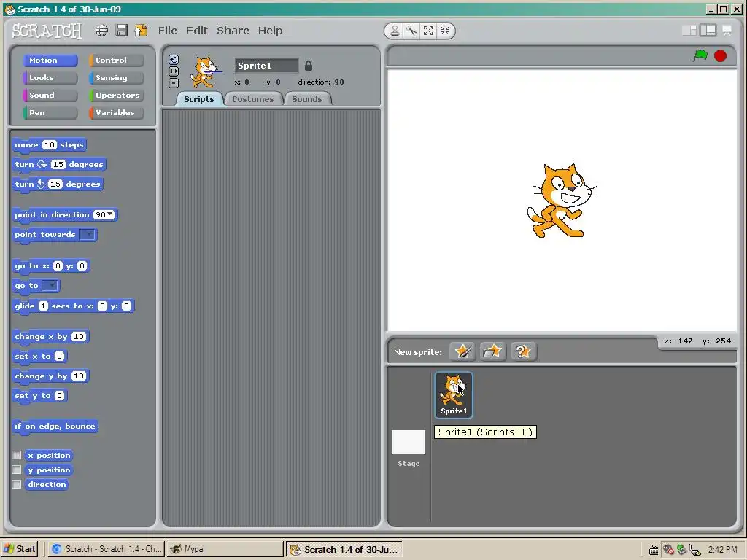This screenshot has height=560, width=747.
Task: Select the Motion block category
Action: [x=50, y=61]
